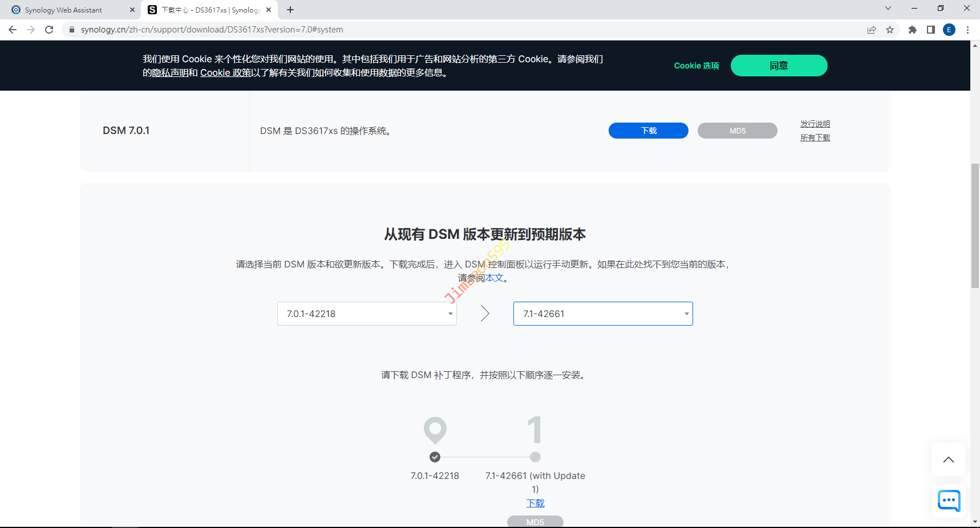Screen dimensions: 980x528
Task: Expand the target version 7.1-42661 dropdown
Action: 603,314
